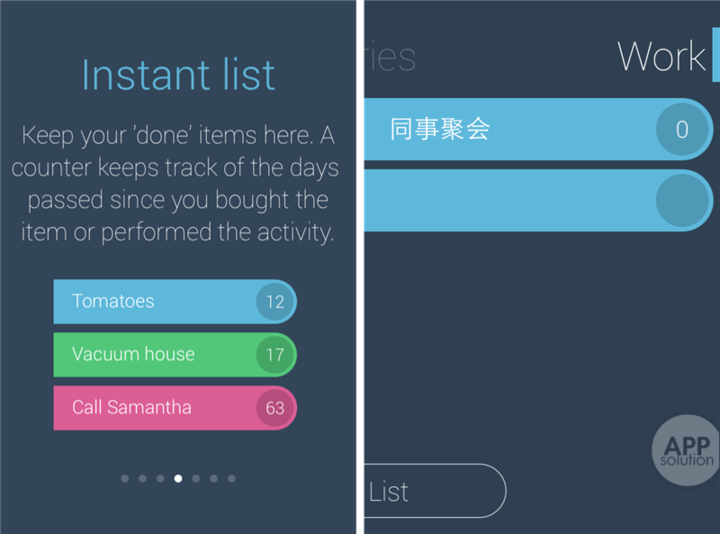This screenshot has height=534, width=720.
Task: Tap the green counter badge showing 17
Action: pyautogui.click(x=275, y=354)
